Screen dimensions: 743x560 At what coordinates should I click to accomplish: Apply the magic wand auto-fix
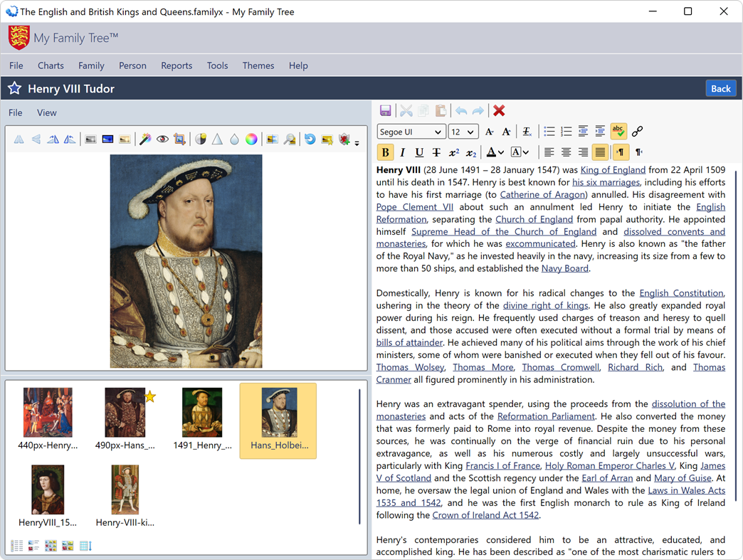(144, 139)
